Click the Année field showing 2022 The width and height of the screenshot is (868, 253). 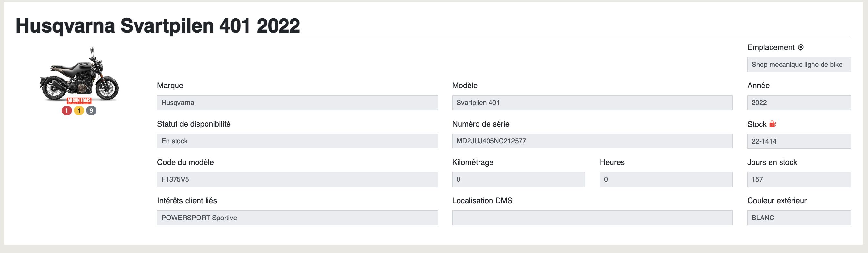799,103
